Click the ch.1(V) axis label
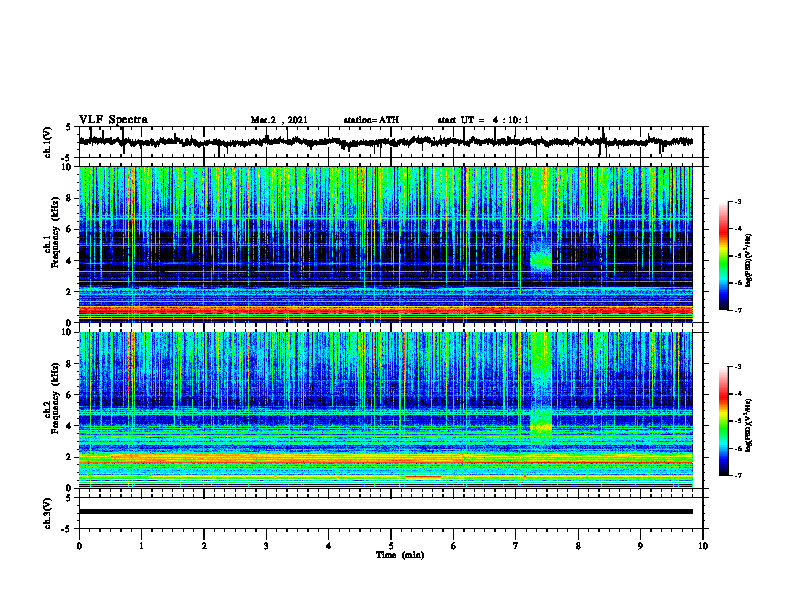 click(48, 143)
